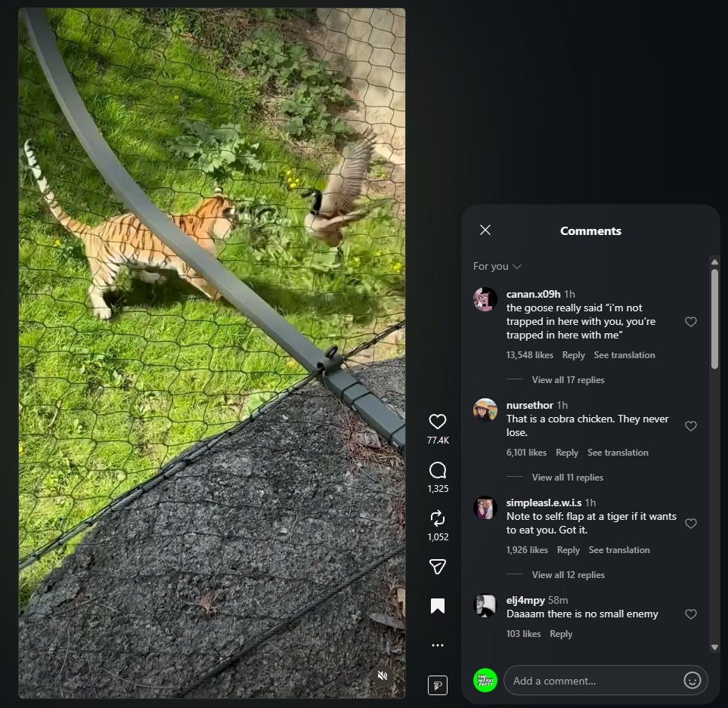Open the For you sort dropdown

coord(497,266)
